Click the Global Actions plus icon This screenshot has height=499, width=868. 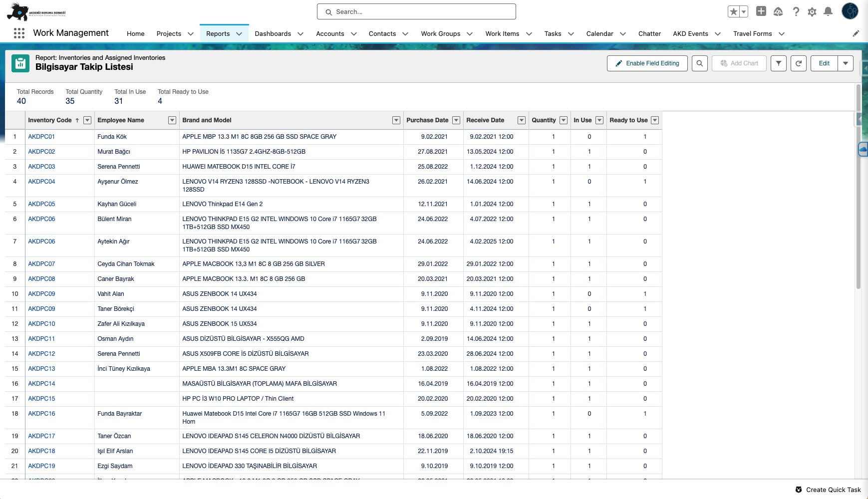pyautogui.click(x=761, y=11)
